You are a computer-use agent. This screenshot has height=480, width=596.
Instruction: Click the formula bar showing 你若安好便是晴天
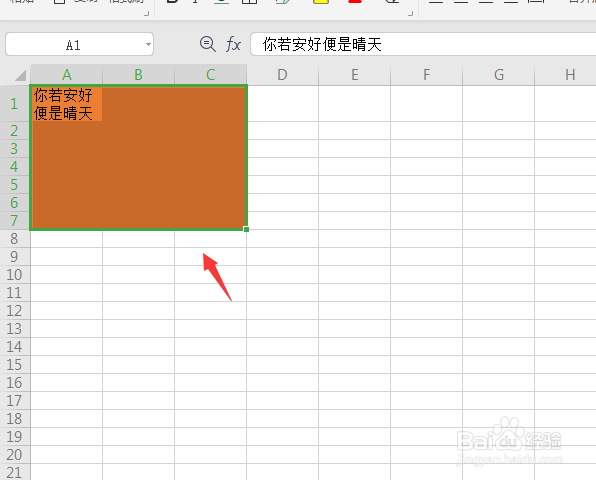click(x=423, y=44)
